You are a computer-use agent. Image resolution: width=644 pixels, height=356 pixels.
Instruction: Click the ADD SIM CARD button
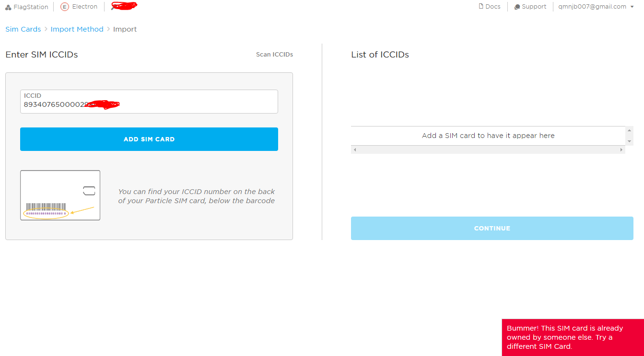click(149, 139)
